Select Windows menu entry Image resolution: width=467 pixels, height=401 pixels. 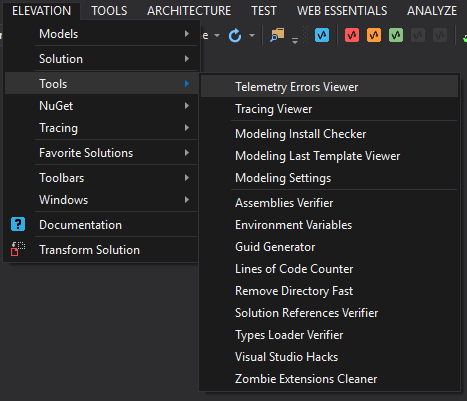(x=102, y=200)
